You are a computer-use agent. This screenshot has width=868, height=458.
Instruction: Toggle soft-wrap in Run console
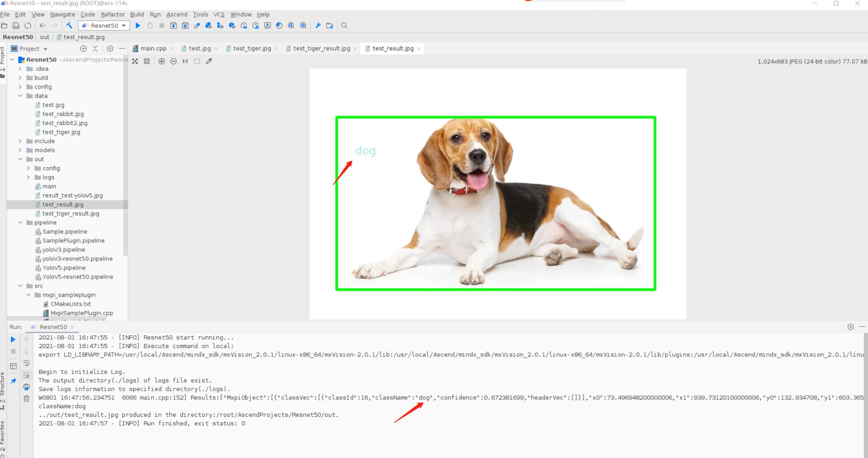26,363
